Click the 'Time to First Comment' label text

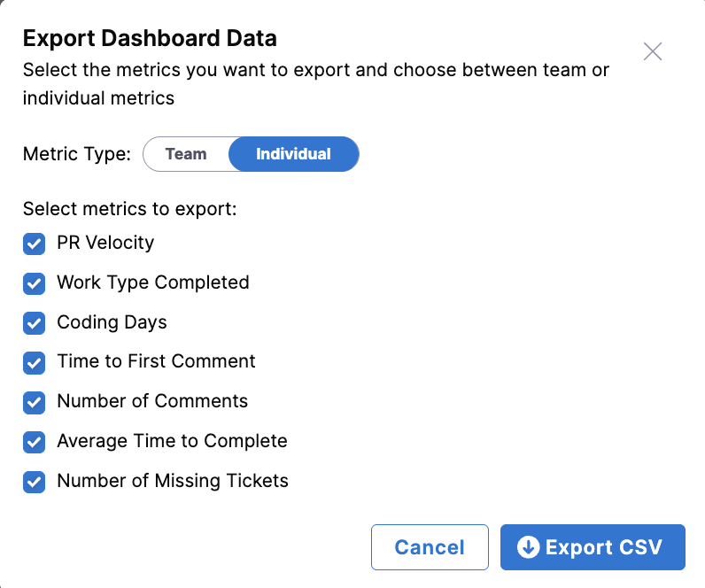pyautogui.click(x=156, y=361)
